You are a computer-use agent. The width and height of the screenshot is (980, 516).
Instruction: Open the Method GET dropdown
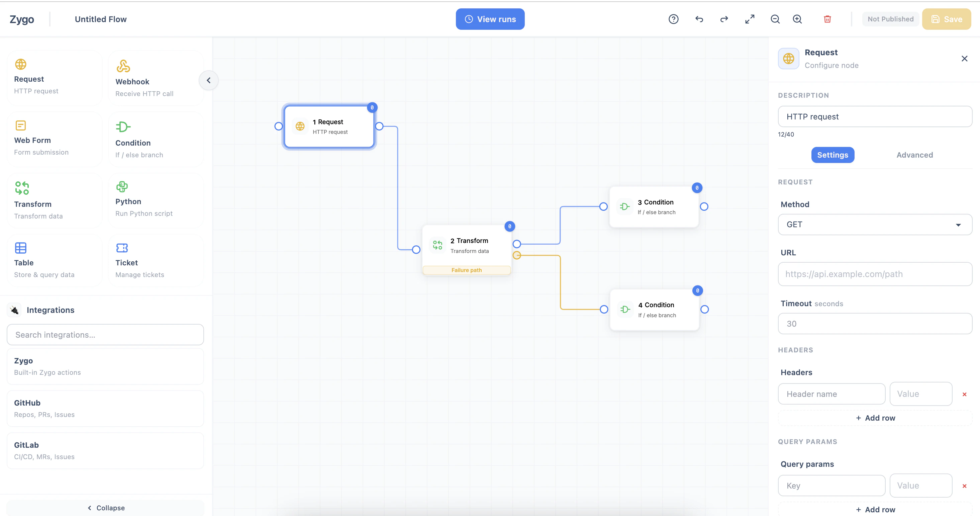(875, 225)
